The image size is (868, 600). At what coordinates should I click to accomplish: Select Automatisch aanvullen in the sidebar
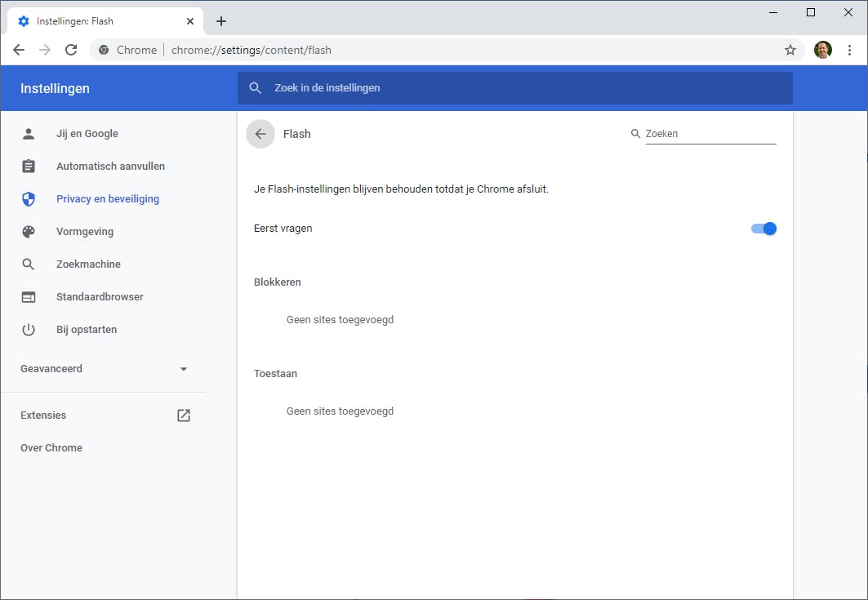pos(110,167)
